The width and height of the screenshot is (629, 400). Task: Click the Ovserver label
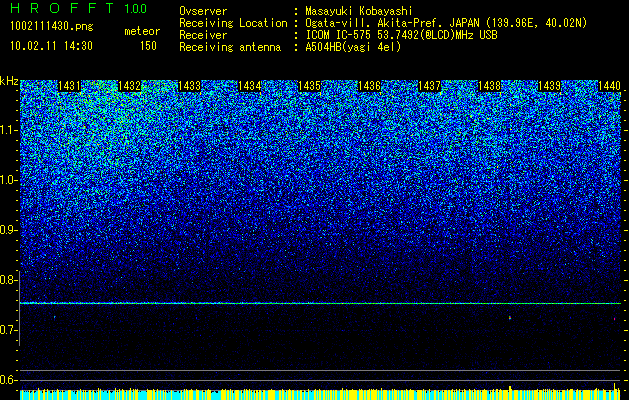[x=203, y=11]
